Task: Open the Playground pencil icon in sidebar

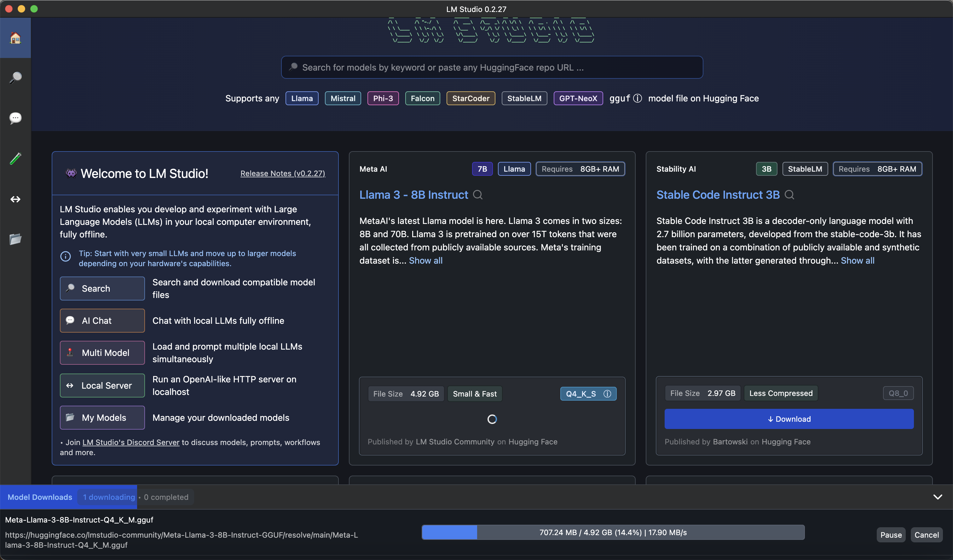Action: tap(15, 159)
